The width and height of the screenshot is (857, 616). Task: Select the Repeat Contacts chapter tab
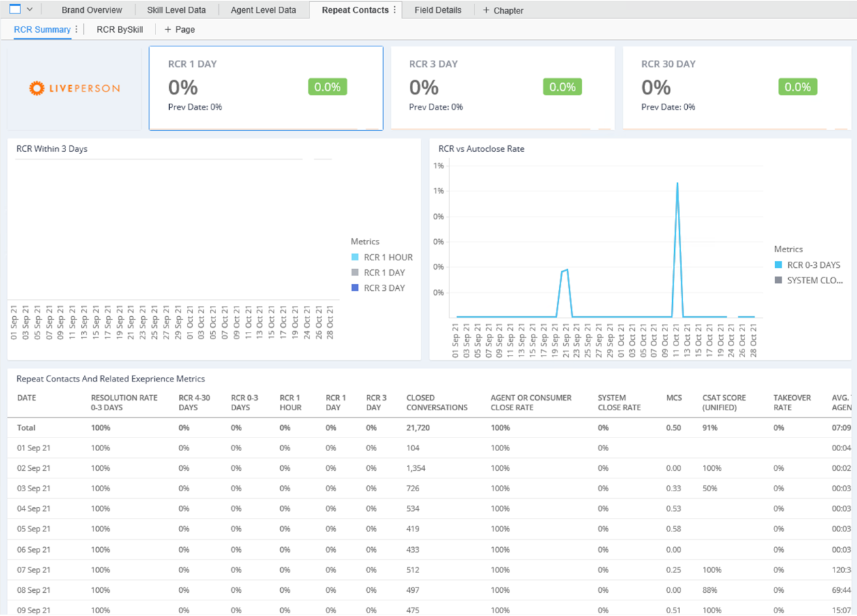(x=355, y=10)
